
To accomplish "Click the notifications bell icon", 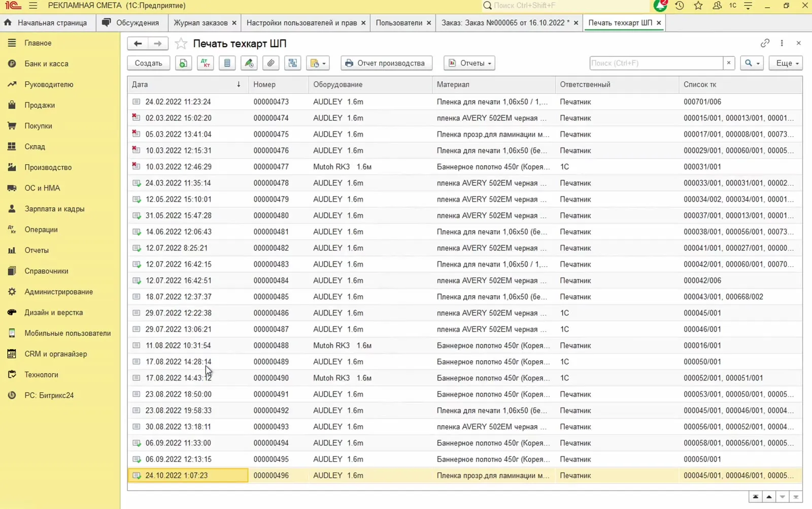I will (x=660, y=6).
